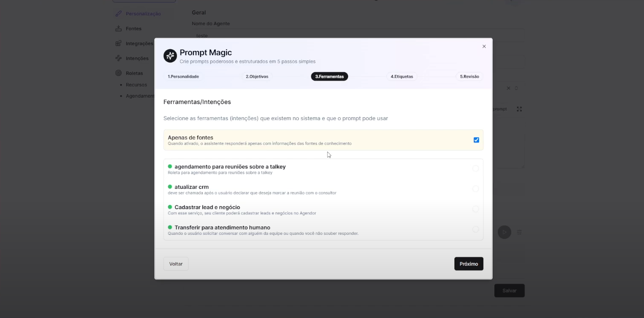This screenshot has width=644, height=318.
Task: Click the Fontes download icon in sidebar
Action: (119, 28)
